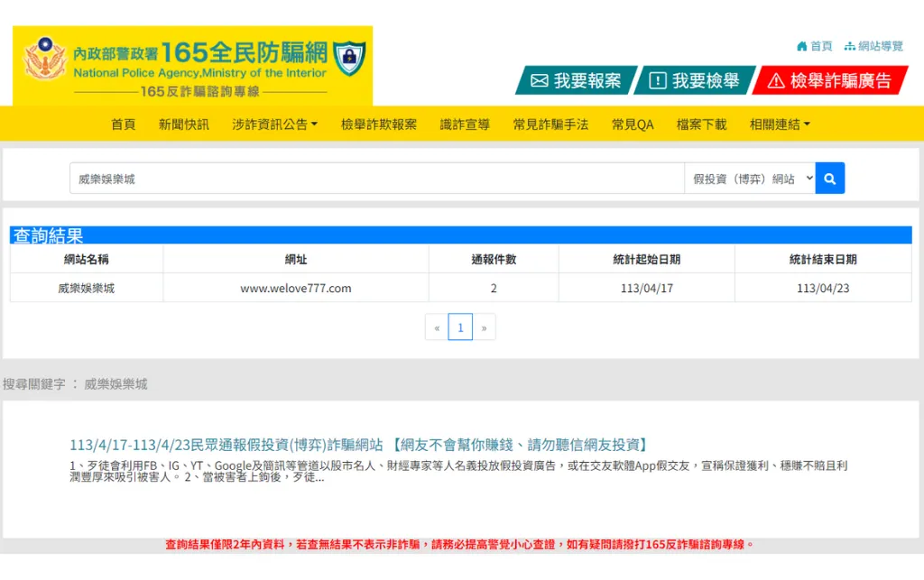The height and width of the screenshot is (580, 924).
Task: Open the 檔案下載 menu item
Action: point(701,124)
